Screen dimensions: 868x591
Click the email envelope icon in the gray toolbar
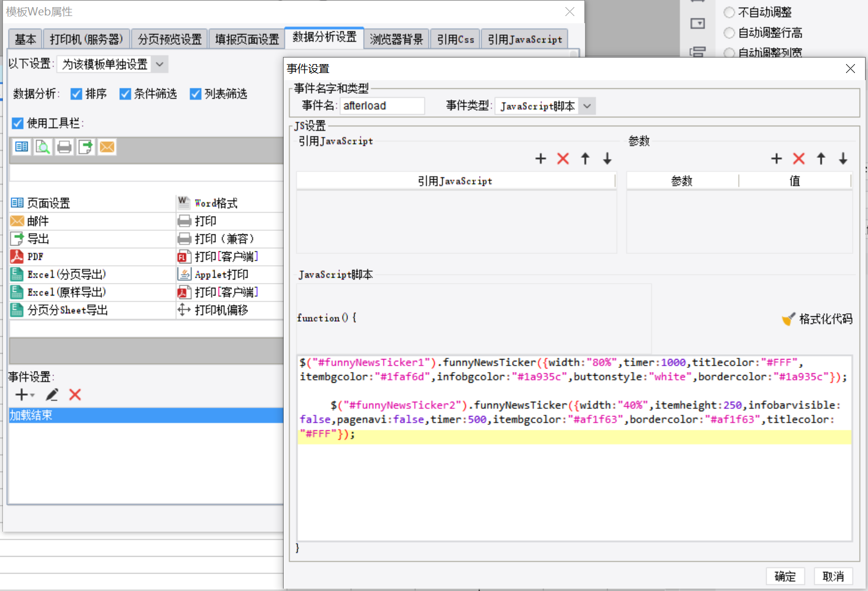click(107, 147)
